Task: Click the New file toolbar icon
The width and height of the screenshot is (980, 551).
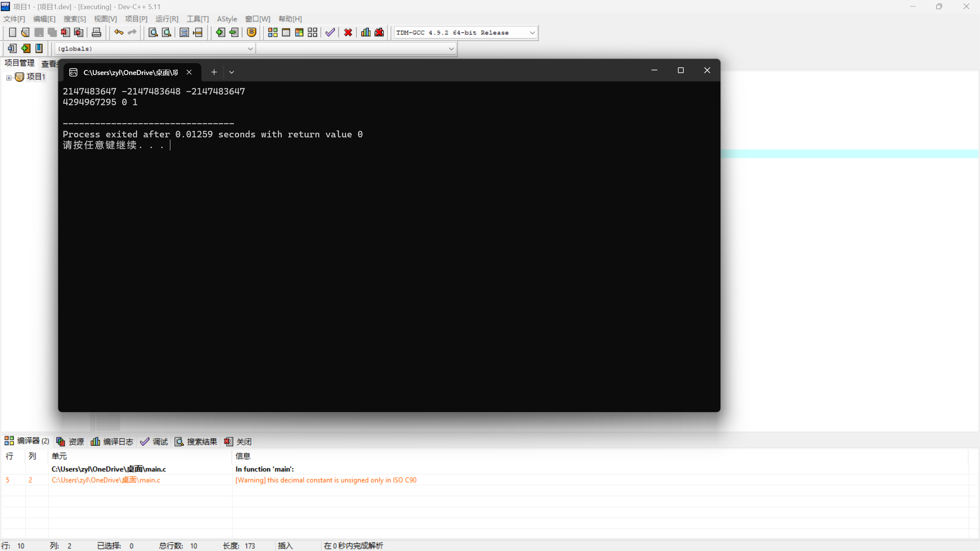Action: (12, 33)
